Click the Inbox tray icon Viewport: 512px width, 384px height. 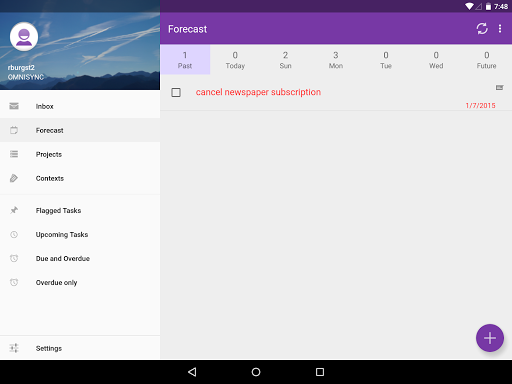click(x=14, y=106)
